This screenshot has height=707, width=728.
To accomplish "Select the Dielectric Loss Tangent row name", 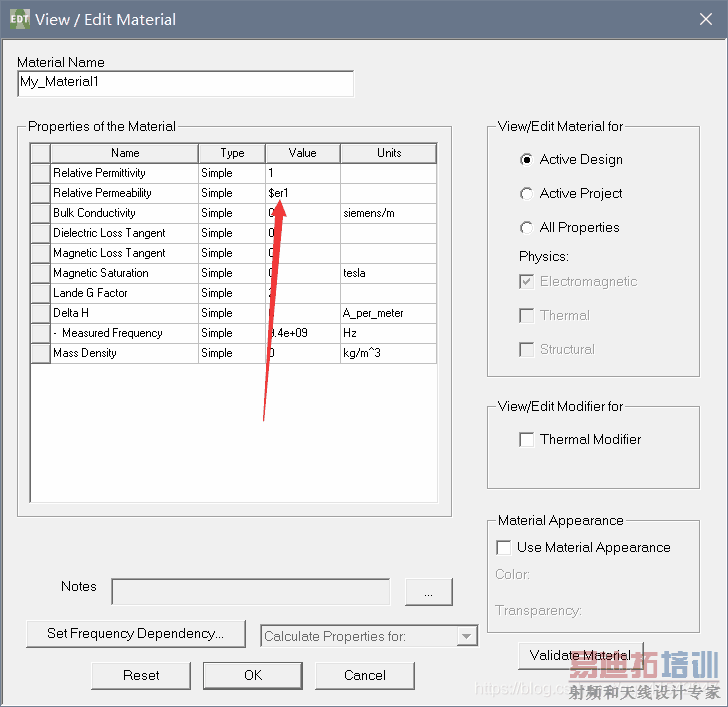I will pos(124,233).
